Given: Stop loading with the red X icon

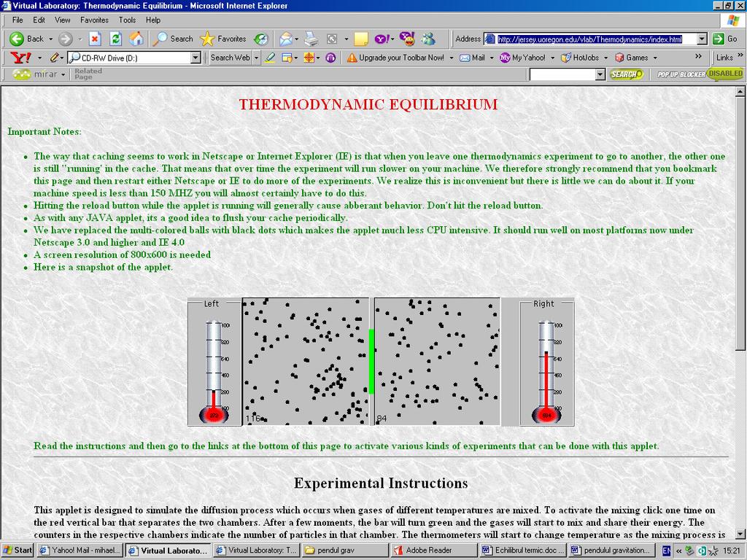Looking at the screenshot, I should tap(96, 39).
